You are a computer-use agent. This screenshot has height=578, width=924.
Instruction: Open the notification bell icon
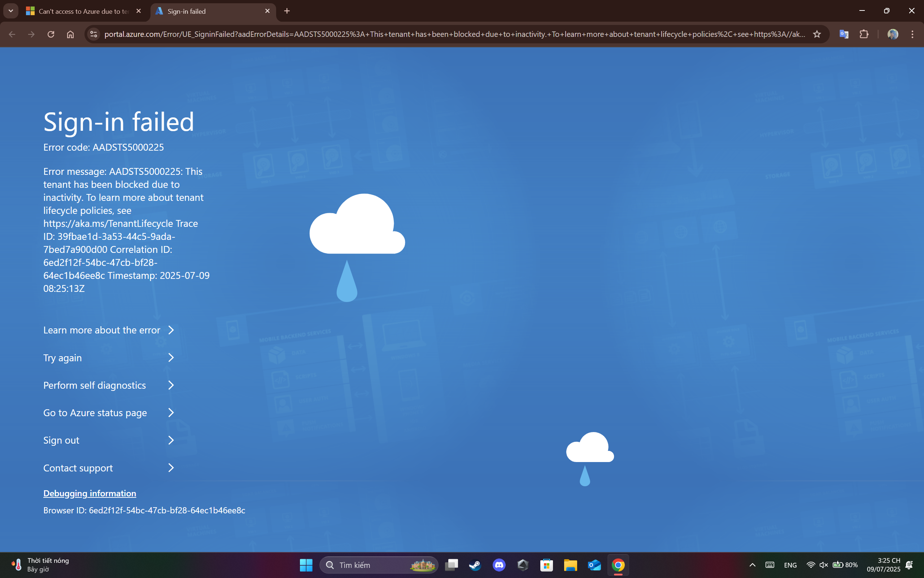[x=910, y=565]
